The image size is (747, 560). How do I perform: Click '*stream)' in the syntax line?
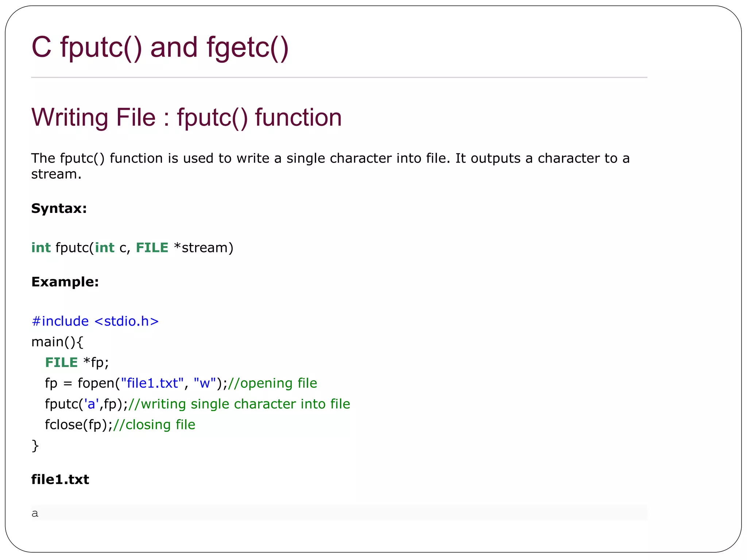point(204,248)
